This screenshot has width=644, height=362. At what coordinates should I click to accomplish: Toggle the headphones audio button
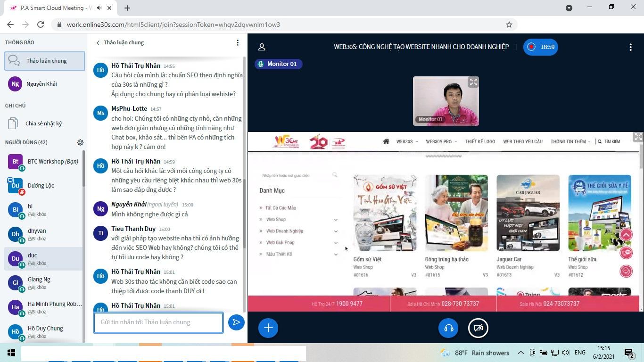point(448,328)
